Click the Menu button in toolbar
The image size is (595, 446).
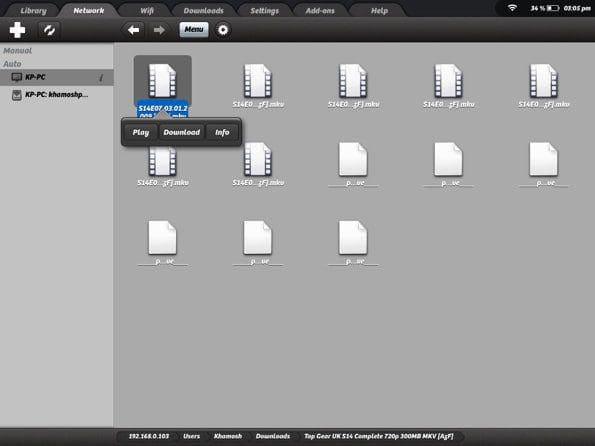194,30
